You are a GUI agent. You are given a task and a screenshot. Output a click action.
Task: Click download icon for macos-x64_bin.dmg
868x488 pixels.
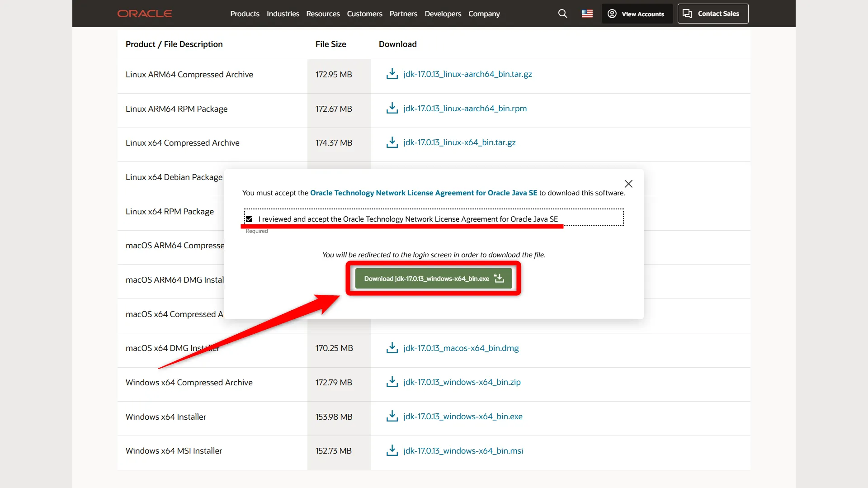[x=392, y=348]
